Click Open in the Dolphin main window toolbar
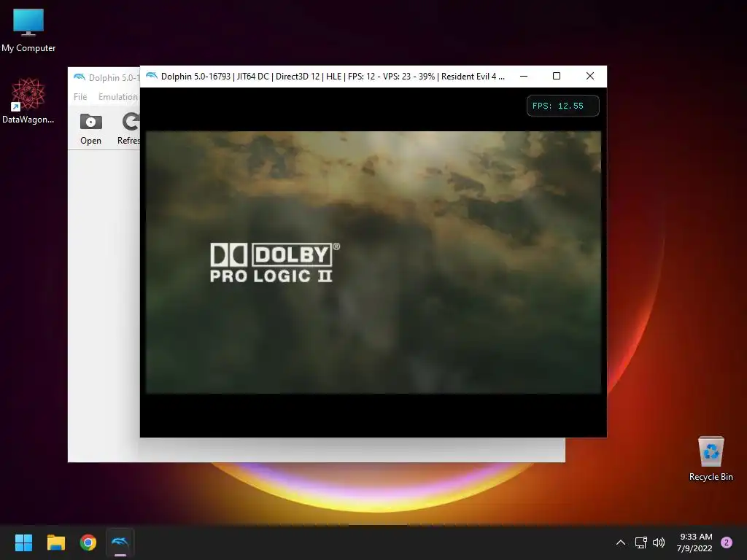The image size is (747, 560). 90,129
